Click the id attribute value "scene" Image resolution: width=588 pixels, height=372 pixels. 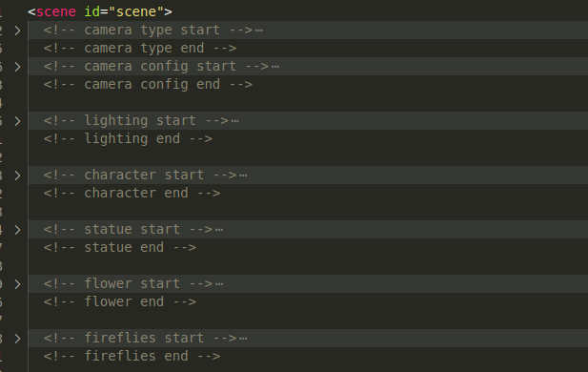point(136,11)
